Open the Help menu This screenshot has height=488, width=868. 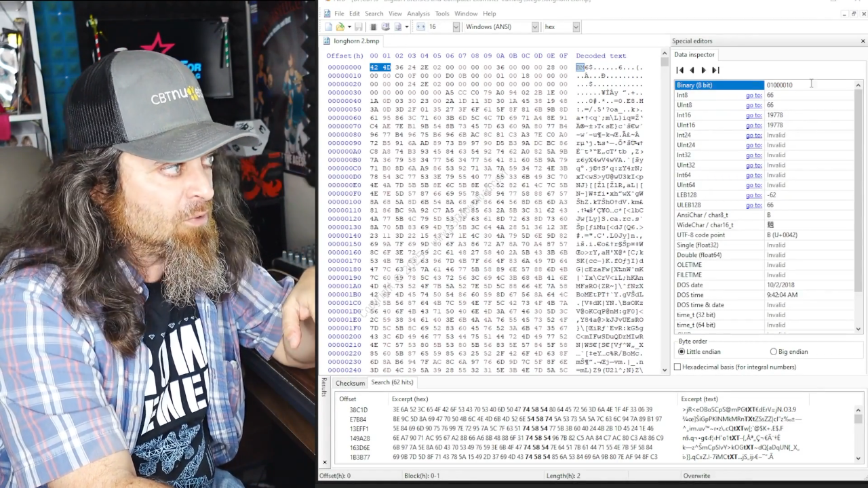point(489,14)
